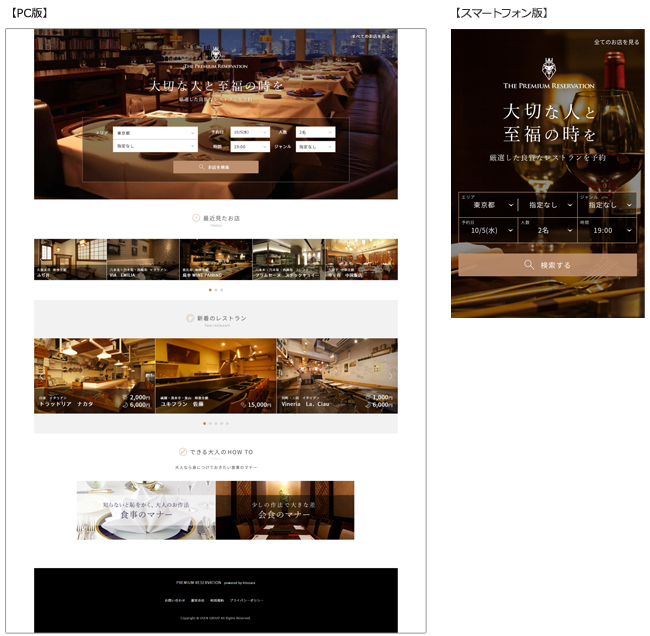650x636 pixels.
Task: Tap the smartphone '検索する' search button
Action: click(x=548, y=265)
